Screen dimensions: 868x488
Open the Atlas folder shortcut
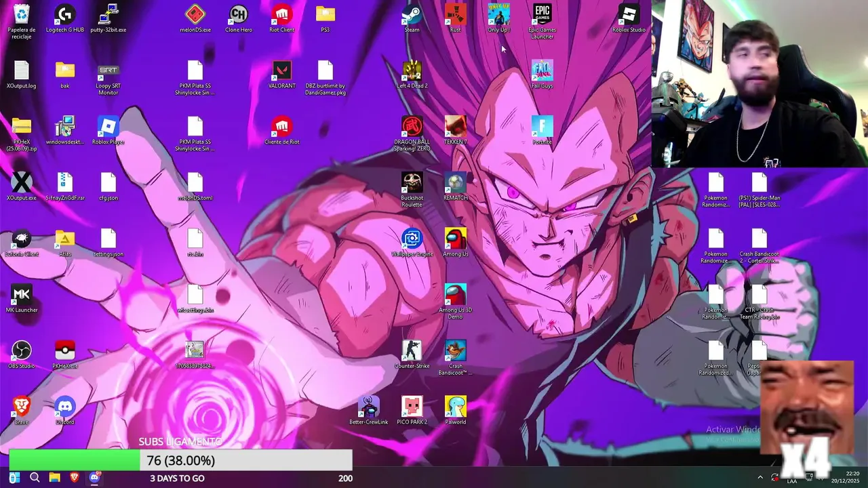pos(65,243)
